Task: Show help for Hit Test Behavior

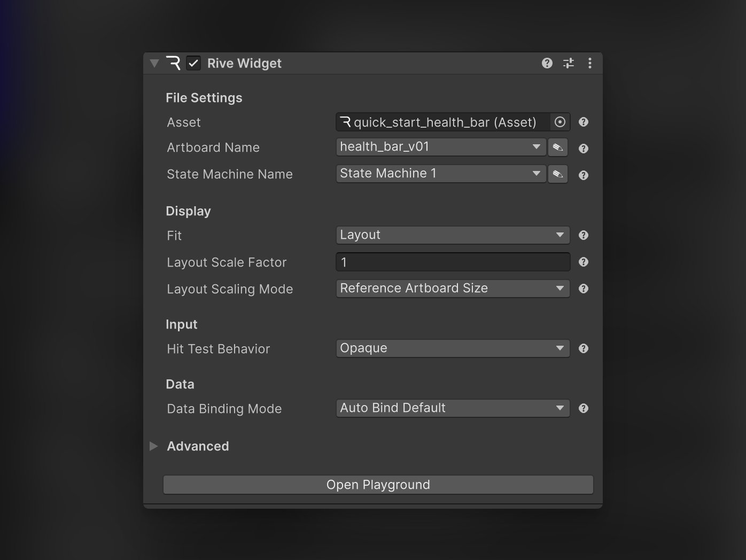Action: pos(584,348)
